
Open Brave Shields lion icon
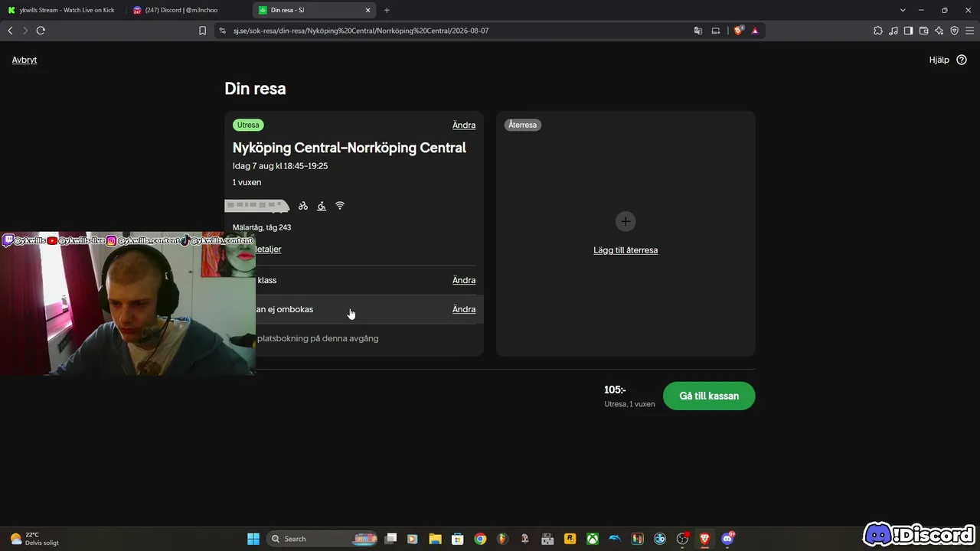pos(738,31)
